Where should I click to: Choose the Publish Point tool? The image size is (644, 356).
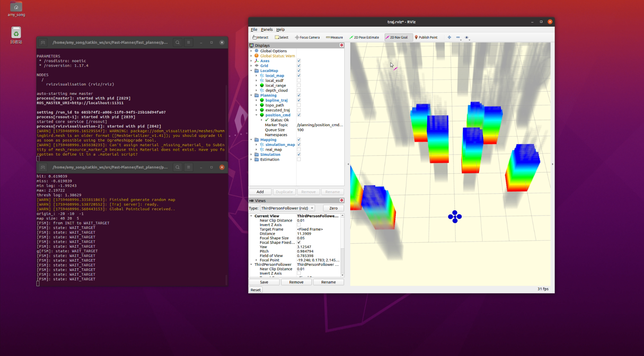426,37
